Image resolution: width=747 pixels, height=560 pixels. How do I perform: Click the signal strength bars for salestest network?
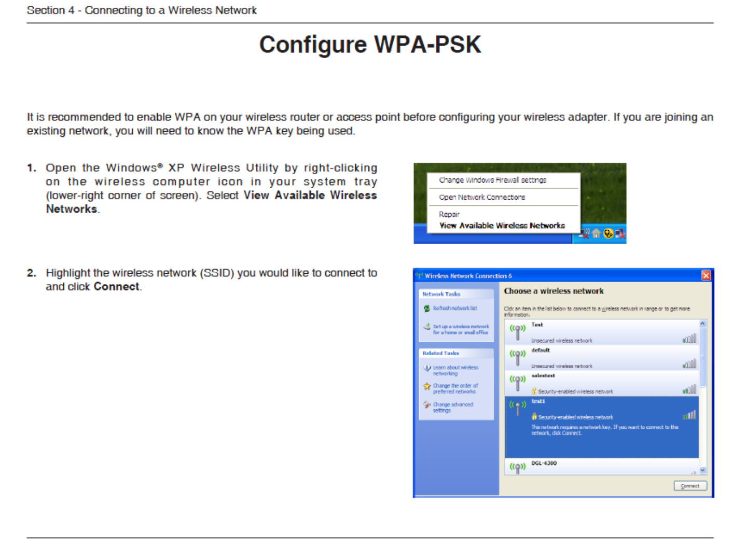coord(689,389)
